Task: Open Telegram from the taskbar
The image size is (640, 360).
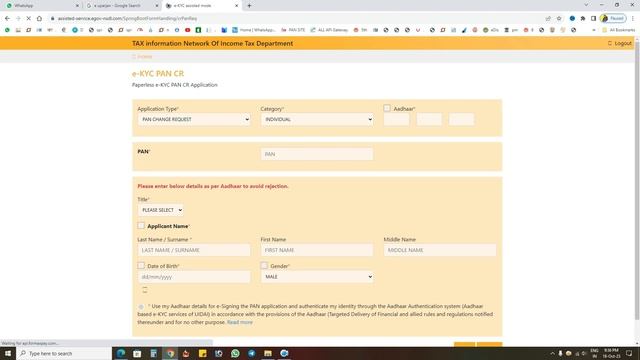Action: [x=251, y=353]
